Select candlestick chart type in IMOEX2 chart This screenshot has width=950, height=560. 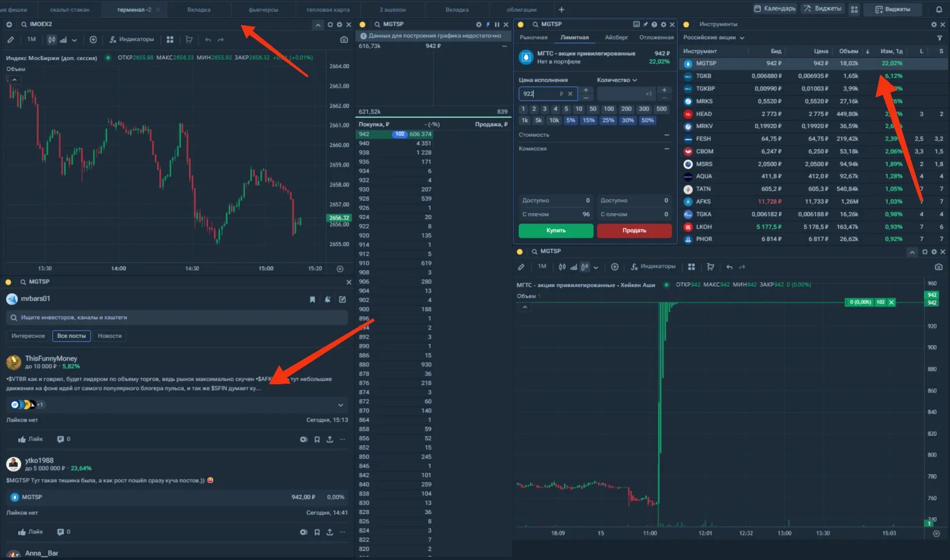[52, 40]
